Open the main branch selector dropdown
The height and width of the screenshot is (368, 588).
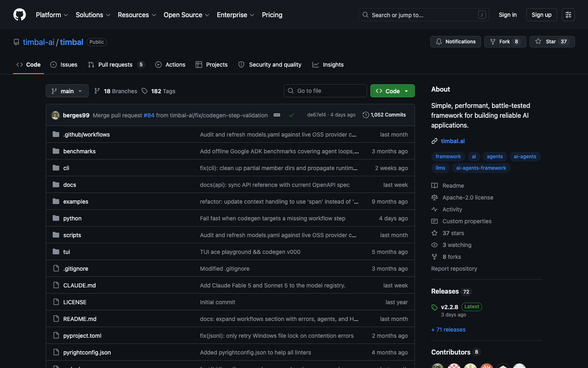click(67, 91)
